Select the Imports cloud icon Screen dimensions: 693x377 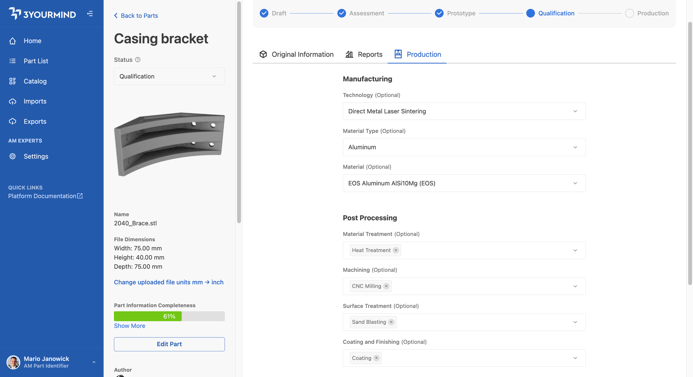pos(12,101)
